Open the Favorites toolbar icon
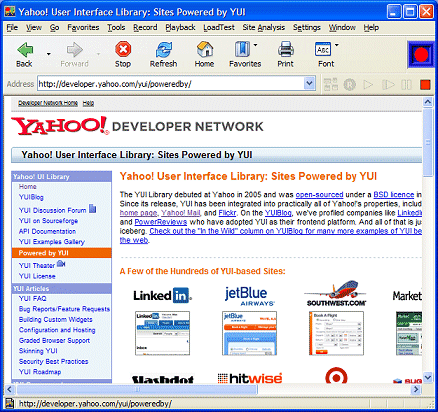 pyautogui.click(x=242, y=49)
